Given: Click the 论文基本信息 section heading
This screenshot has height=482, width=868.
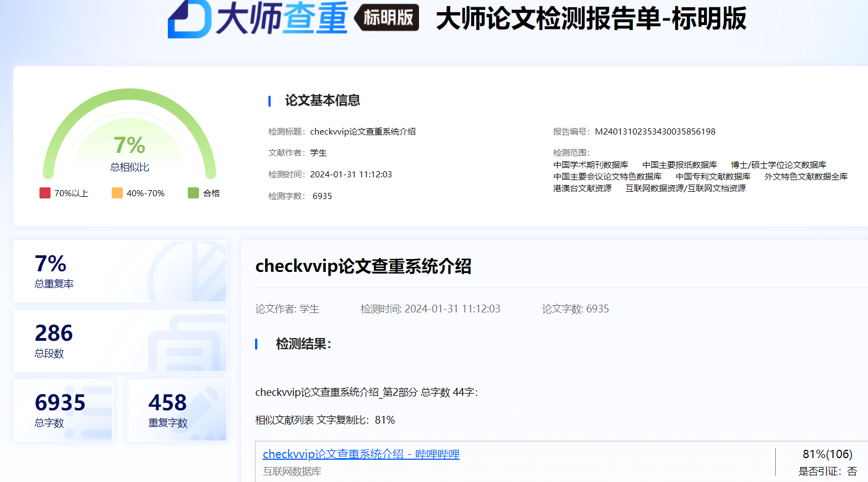Looking at the screenshot, I should click(x=322, y=101).
